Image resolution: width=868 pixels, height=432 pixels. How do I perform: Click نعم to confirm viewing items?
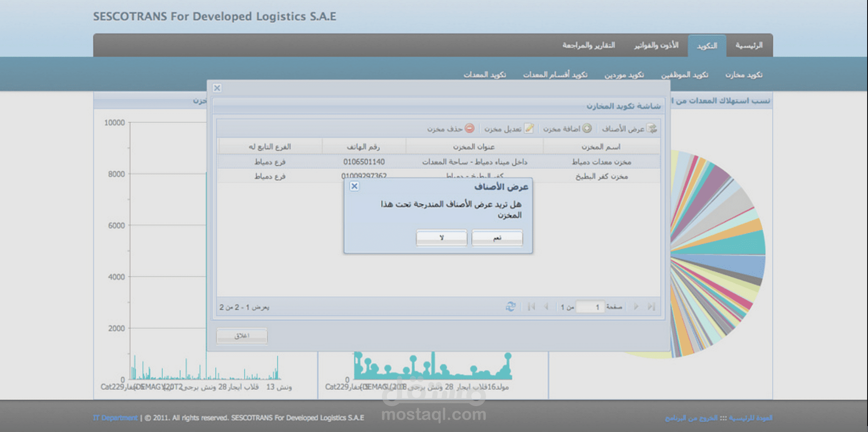(497, 238)
